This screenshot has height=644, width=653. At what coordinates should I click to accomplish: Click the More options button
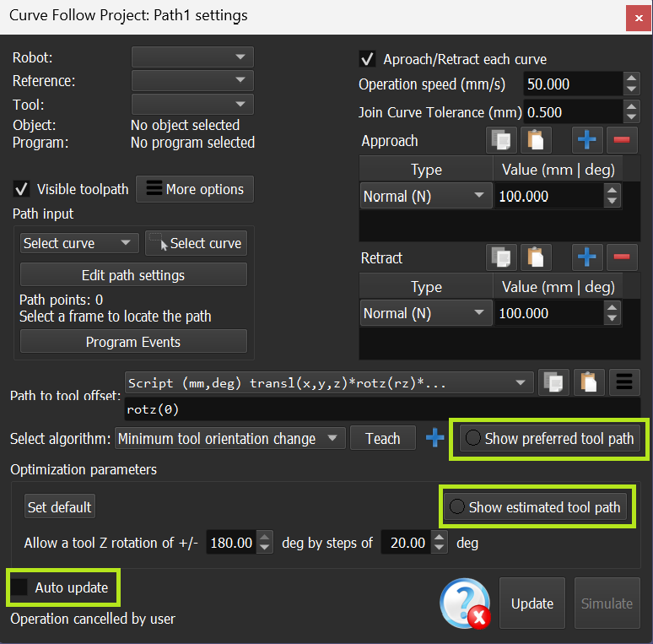(x=195, y=189)
